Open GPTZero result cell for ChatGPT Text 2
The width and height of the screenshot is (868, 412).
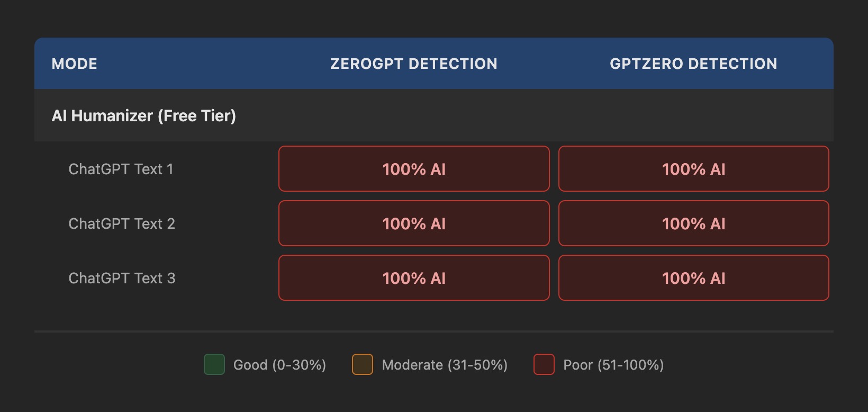(x=693, y=223)
